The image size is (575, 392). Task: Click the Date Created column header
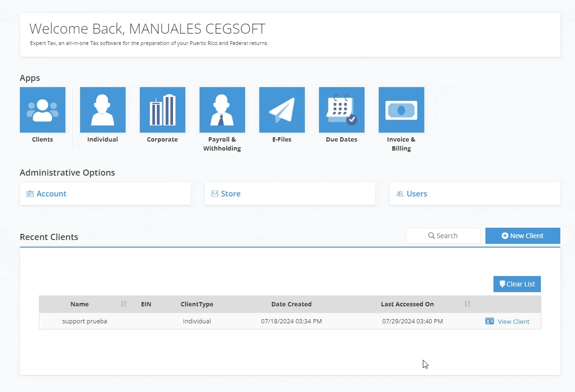[291, 304]
